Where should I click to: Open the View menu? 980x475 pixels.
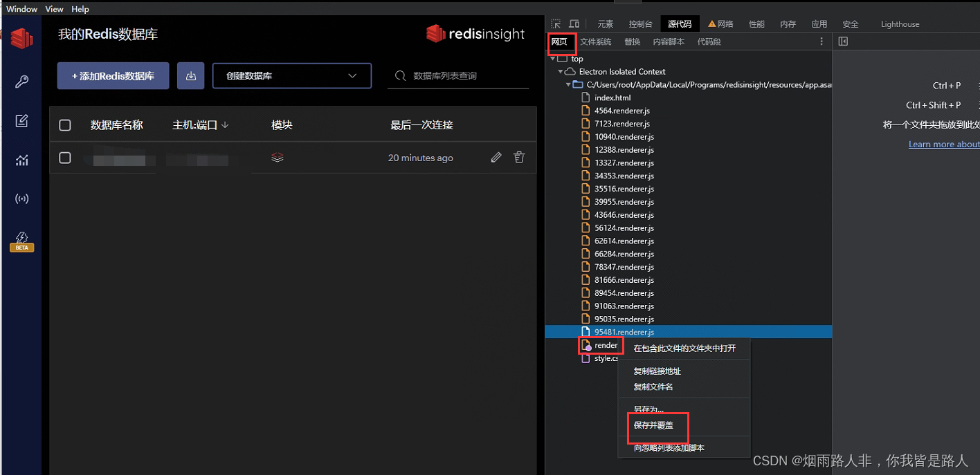click(54, 9)
